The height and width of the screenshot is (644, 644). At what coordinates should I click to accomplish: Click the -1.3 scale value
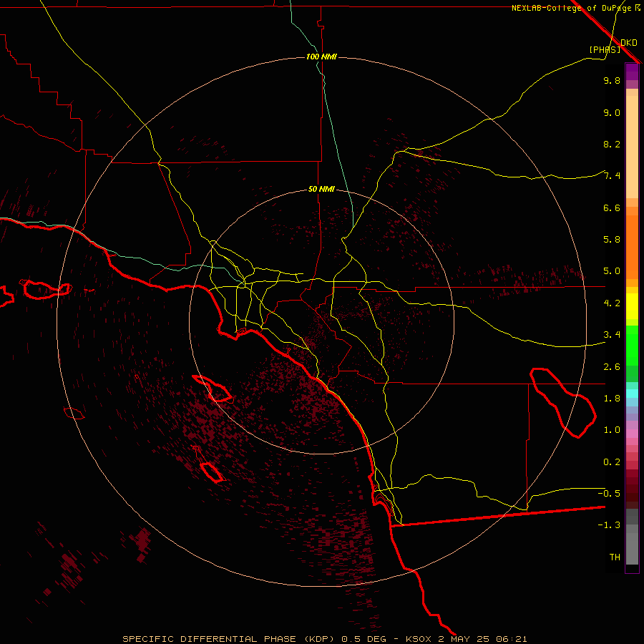(x=609, y=525)
